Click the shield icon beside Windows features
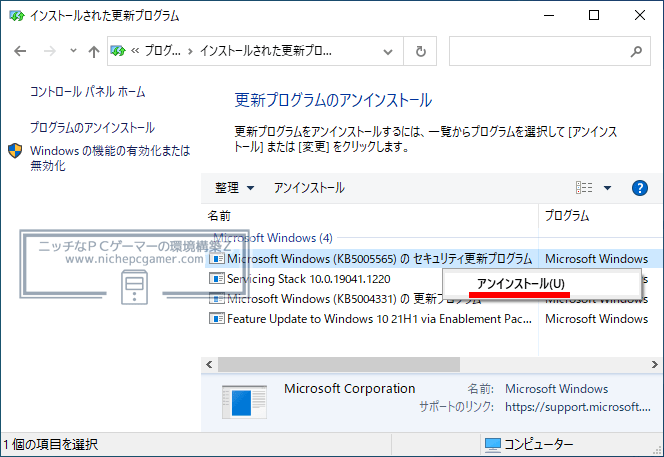 pyautogui.click(x=15, y=151)
